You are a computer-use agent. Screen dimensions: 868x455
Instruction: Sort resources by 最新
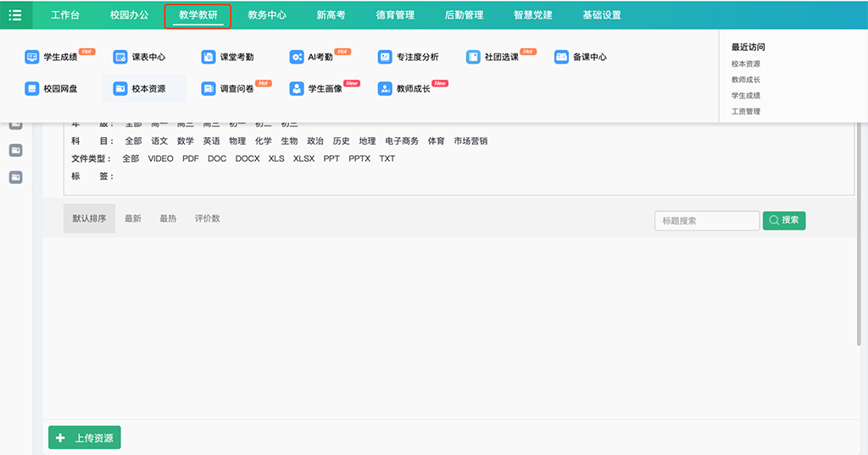click(x=133, y=219)
